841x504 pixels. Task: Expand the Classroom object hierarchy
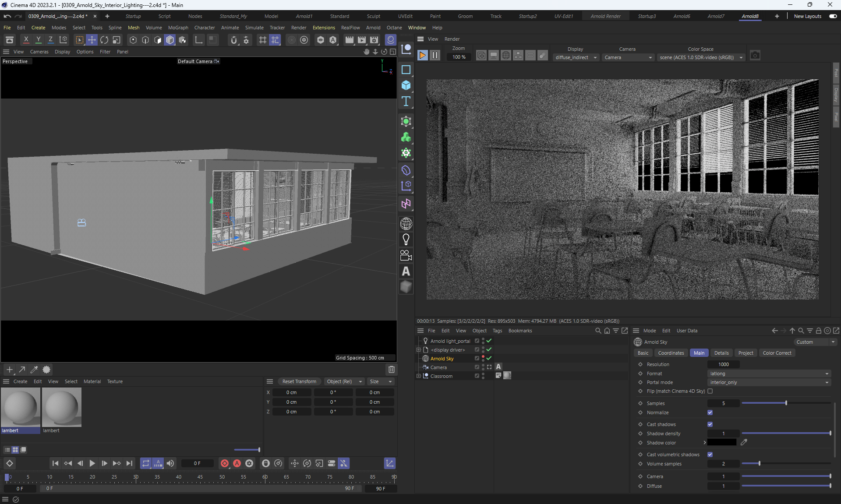(418, 376)
